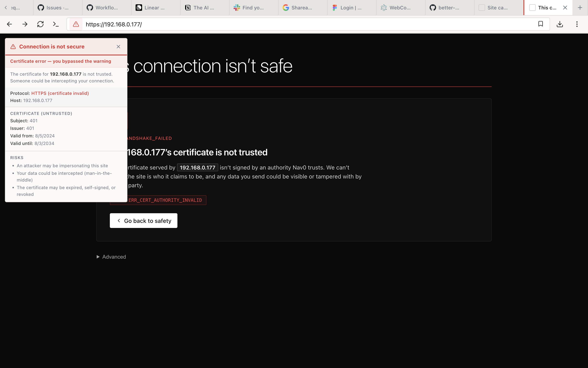Viewport: 588px width, 368px height.
Task: Click the 'Valid until: 8/3/2034' row
Action: coord(32,143)
